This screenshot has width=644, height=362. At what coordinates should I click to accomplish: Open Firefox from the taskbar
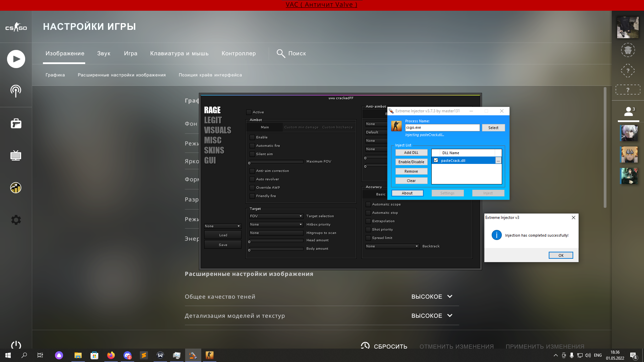[x=111, y=355]
